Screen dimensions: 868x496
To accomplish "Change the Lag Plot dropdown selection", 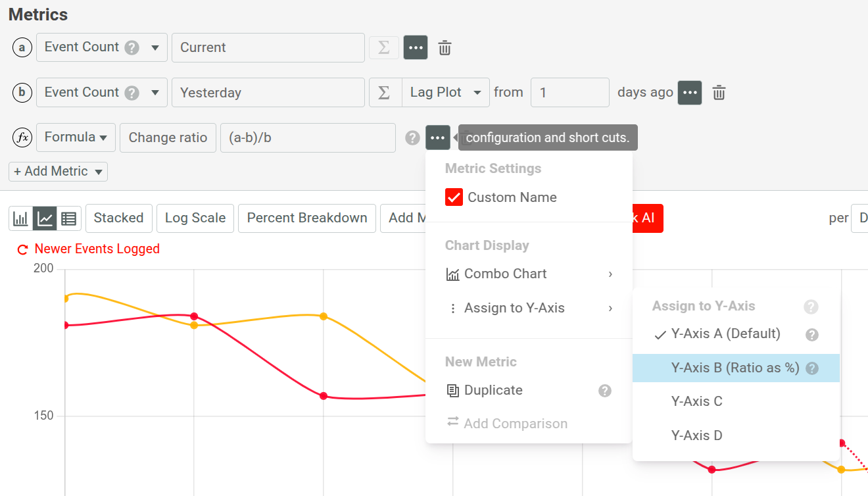I will 446,92.
